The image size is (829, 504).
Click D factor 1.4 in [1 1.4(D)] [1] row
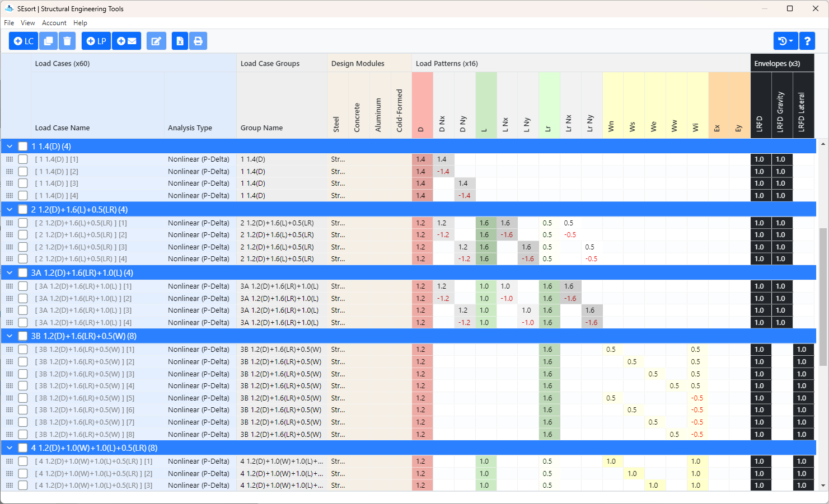[422, 159]
